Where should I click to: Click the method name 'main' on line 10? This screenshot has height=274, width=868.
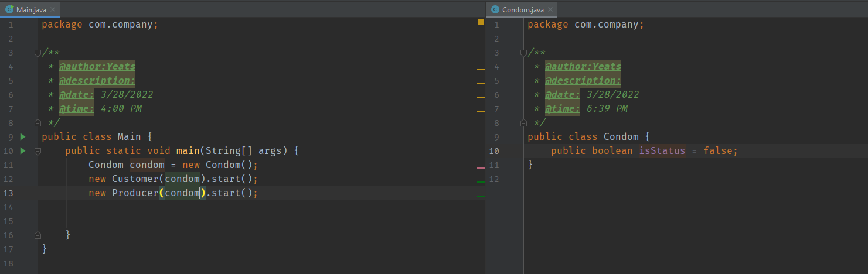[188, 151]
